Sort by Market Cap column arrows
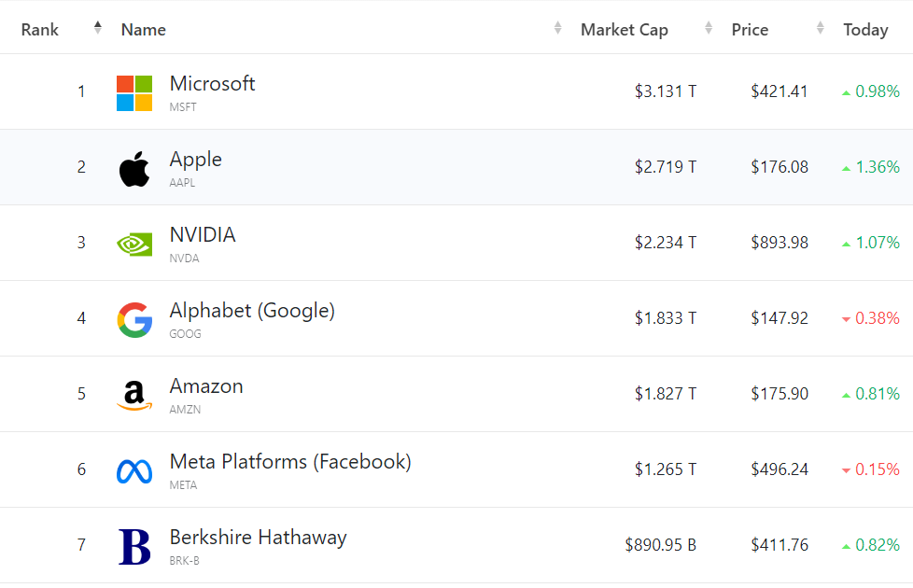This screenshot has height=588, width=913. tap(709, 27)
